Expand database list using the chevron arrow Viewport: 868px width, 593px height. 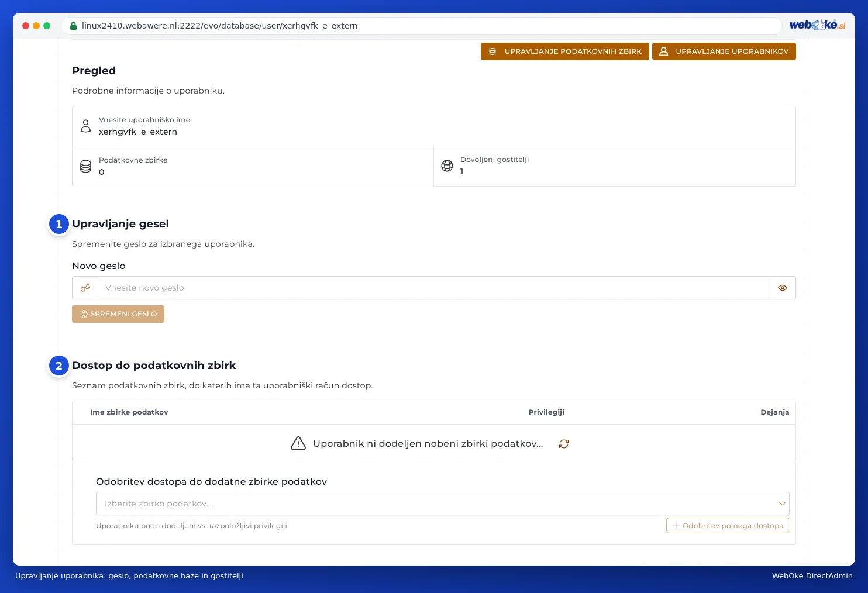(x=782, y=504)
